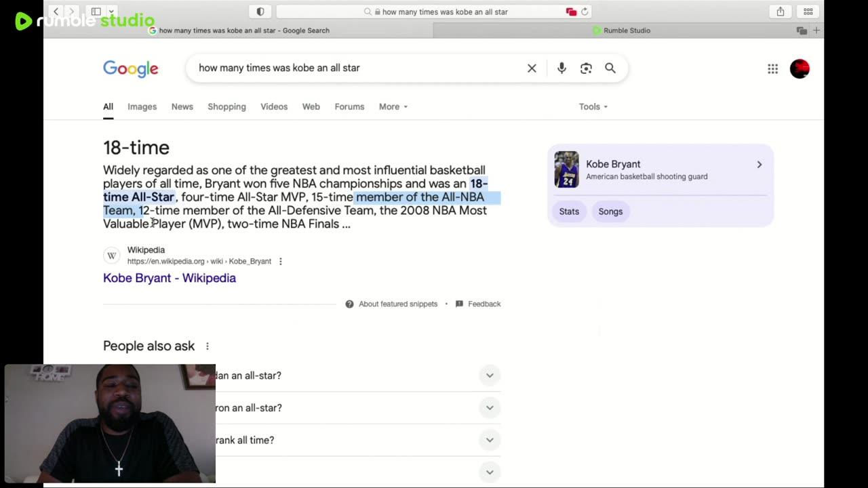Click the Stats chip button
Viewport: 868px width, 488px height.
point(569,211)
